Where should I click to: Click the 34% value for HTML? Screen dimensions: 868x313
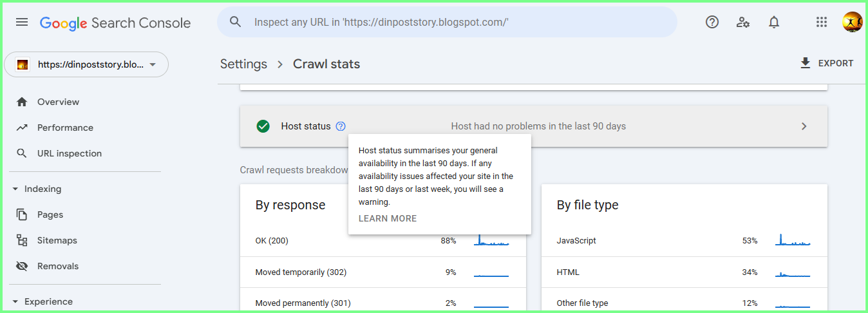click(750, 272)
